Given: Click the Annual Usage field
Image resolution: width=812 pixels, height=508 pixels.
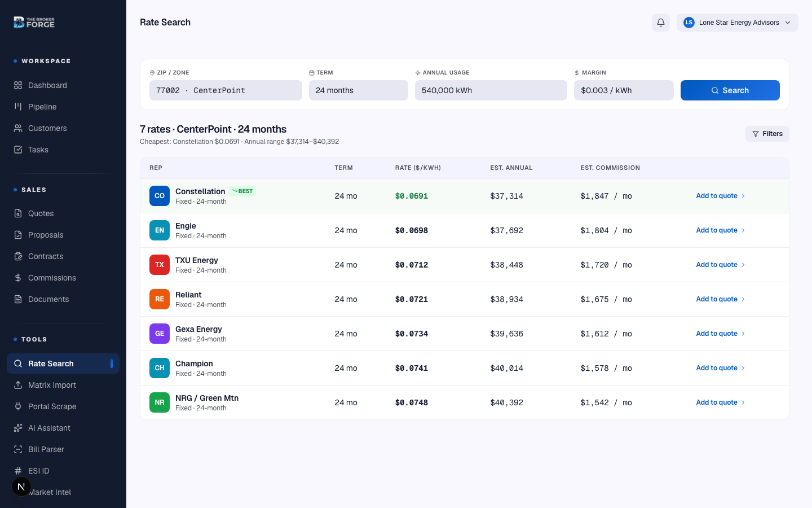Looking at the screenshot, I should tap(491, 90).
